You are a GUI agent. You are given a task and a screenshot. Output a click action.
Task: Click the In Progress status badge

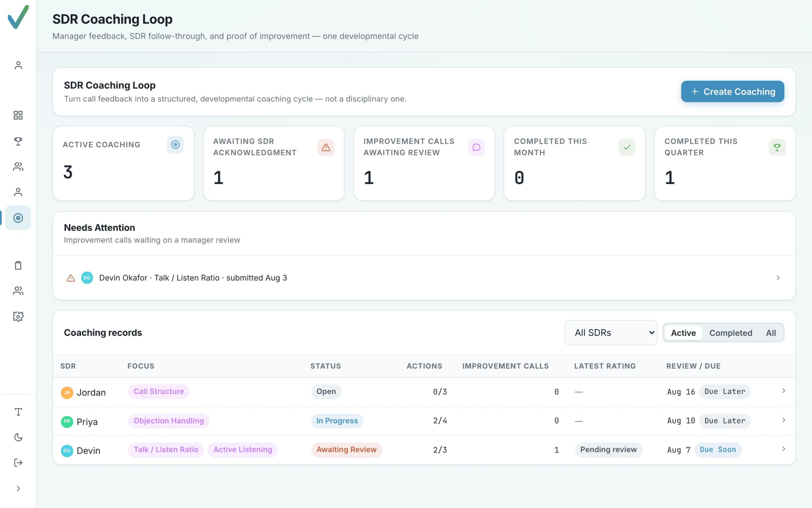click(x=337, y=421)
